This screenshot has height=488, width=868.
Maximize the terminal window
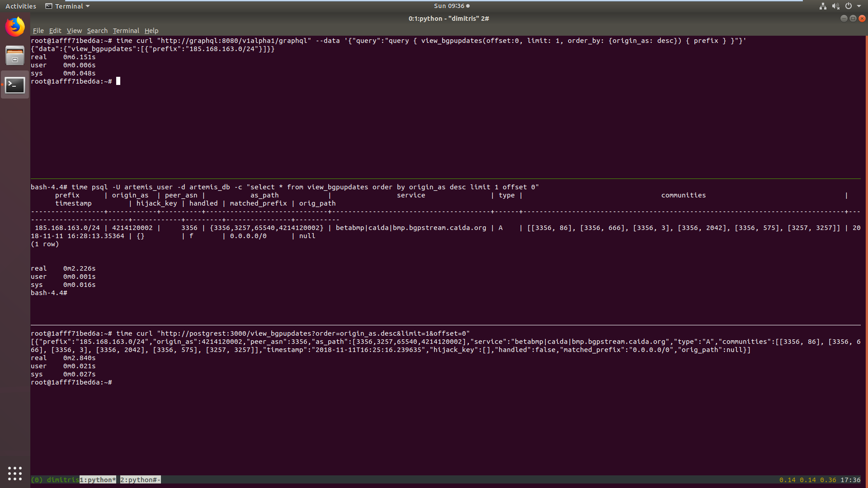click(853, 19)
